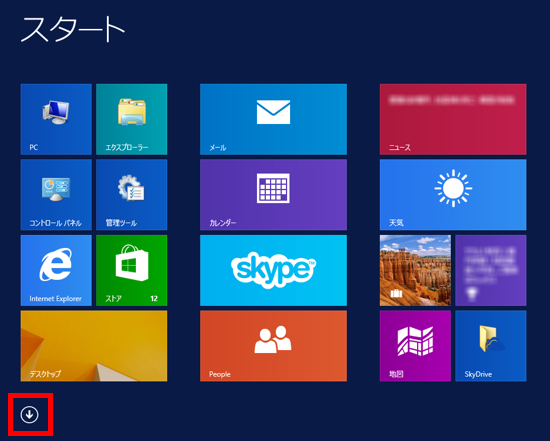Open the メール tile
550x441 pixels.
click(x=273, y=119)
